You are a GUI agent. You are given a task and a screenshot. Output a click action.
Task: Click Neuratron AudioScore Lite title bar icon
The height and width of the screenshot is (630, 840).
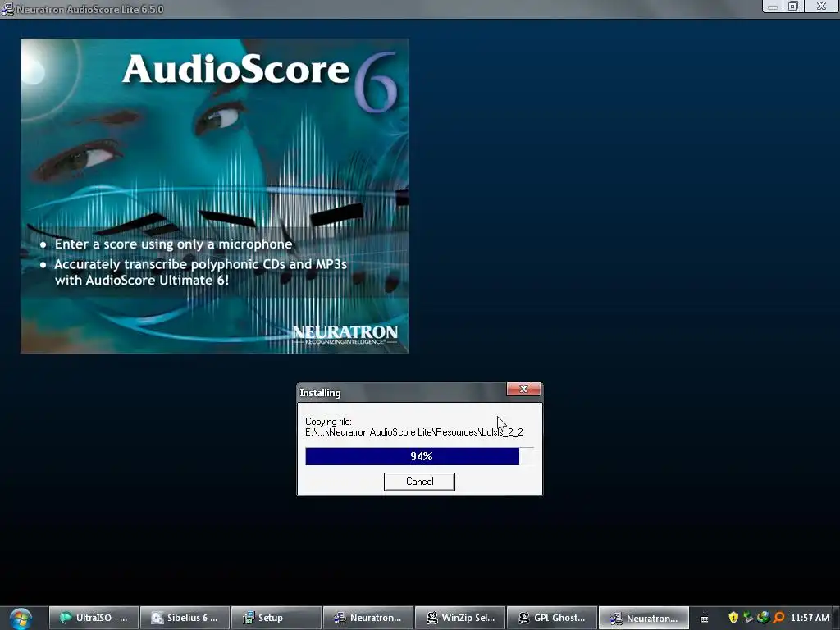[x=7, y=9]
